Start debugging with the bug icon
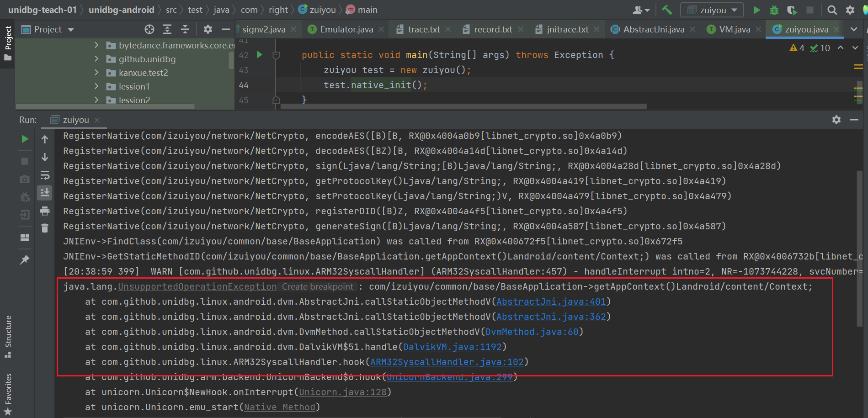This screenshot has width=868, height=418. (773, 10)
